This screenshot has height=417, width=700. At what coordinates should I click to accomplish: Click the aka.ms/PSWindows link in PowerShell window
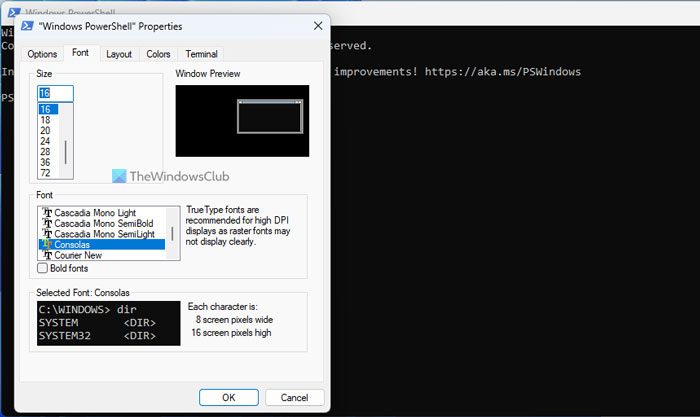click(x=503, y=72)
